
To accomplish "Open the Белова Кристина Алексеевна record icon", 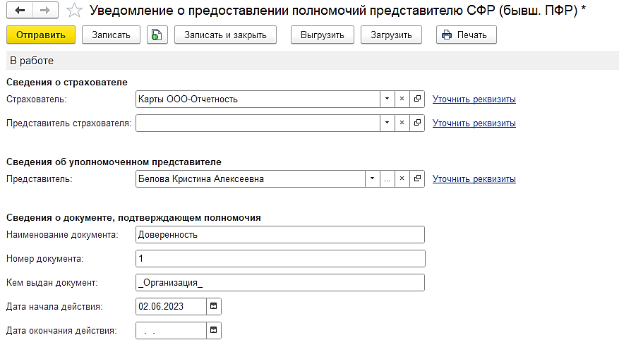I will coord(417,179).
